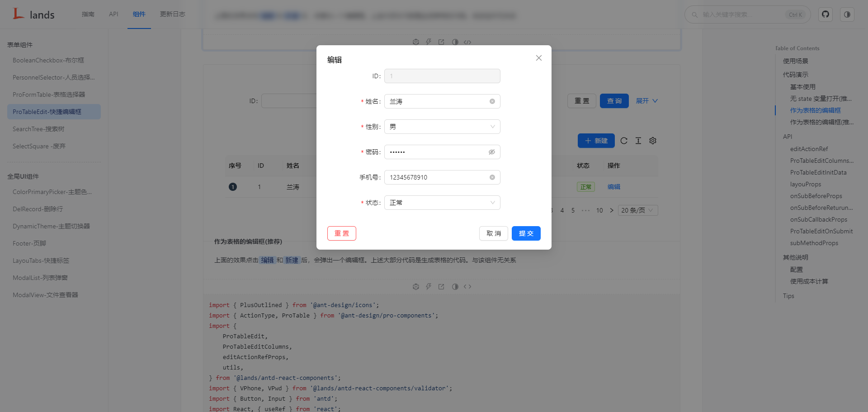Jump to 使用成本计算 in table of contents

(x=809, y=281)
